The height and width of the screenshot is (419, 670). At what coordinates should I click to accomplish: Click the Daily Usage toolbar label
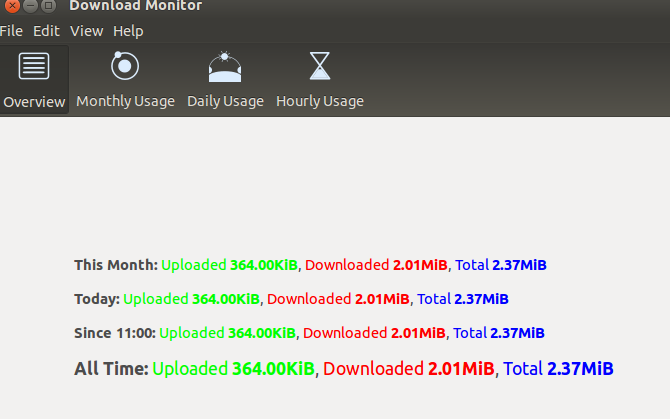[x=225, y=101]
